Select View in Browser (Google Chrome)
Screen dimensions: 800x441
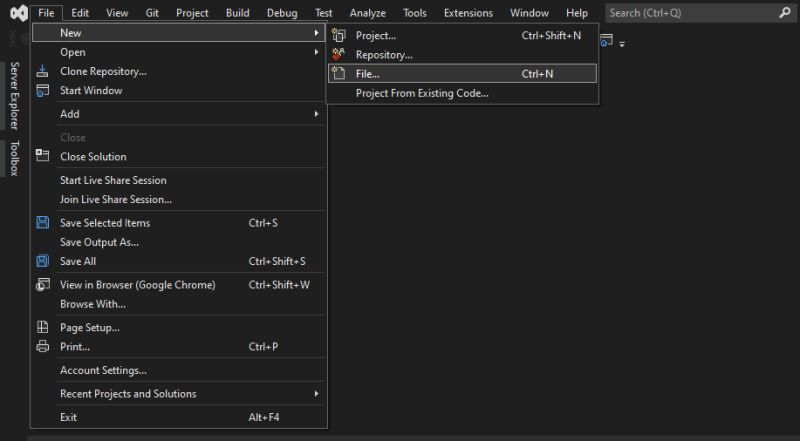click(x=179, y=285)
